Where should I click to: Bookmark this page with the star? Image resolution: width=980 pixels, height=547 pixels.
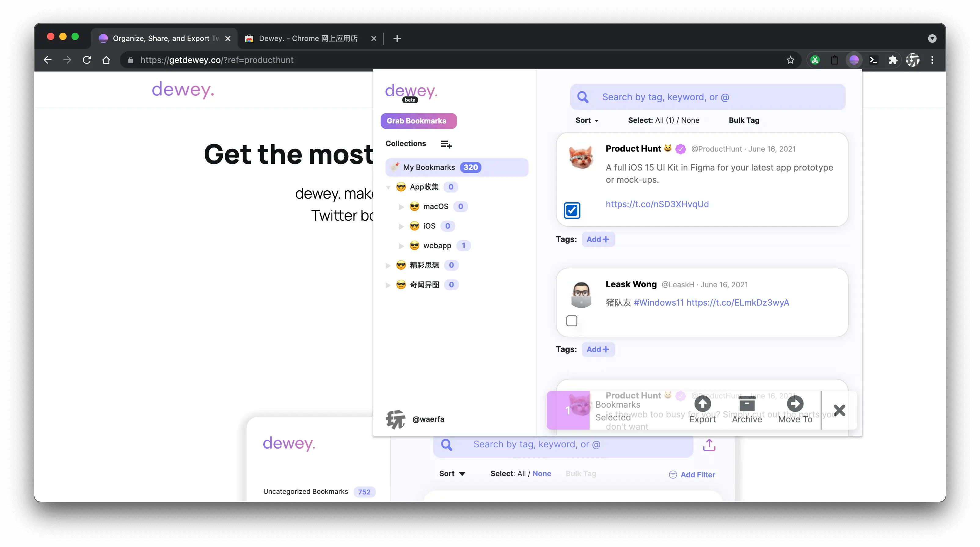(x=790, y=60)
